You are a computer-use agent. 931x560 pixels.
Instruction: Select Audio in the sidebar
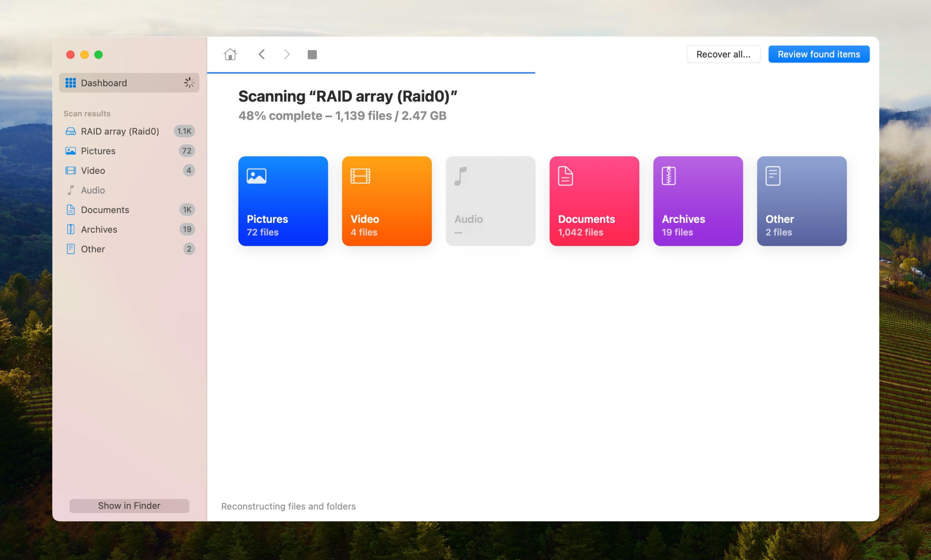tap(93, 190)
